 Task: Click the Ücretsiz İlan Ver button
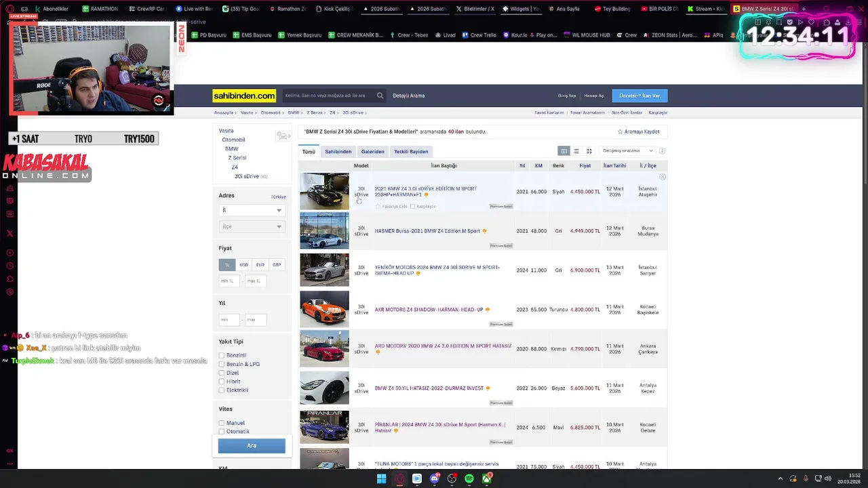[639, 96]
